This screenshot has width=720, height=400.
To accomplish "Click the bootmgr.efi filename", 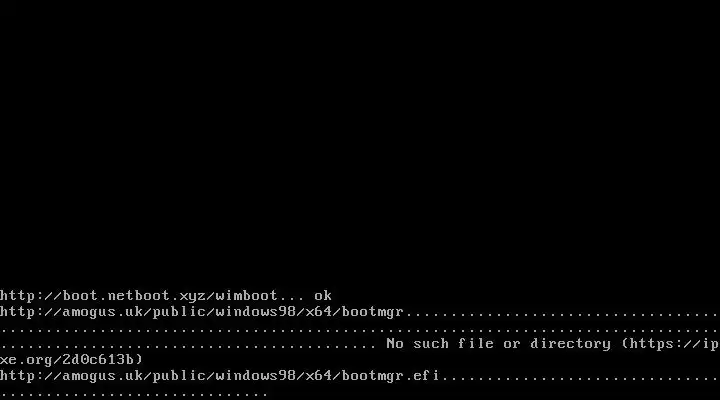I will 391,376.
